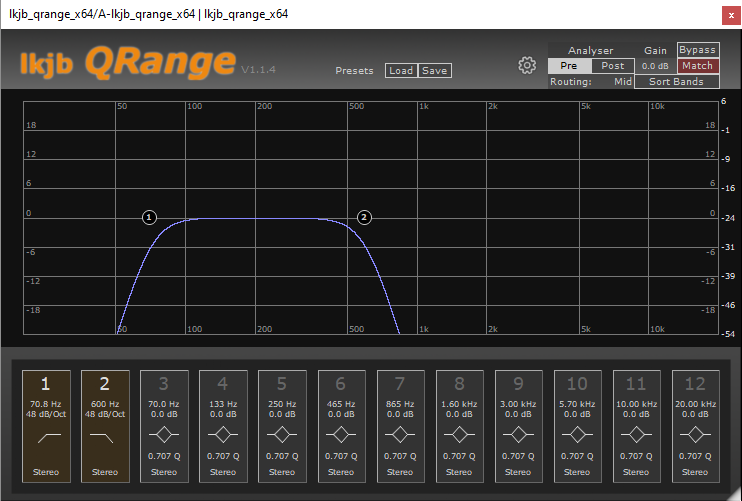This screenshot has height=501, width=742.
Task: Click band 4 frequency 133 Hz
Action: click(223, 404)
